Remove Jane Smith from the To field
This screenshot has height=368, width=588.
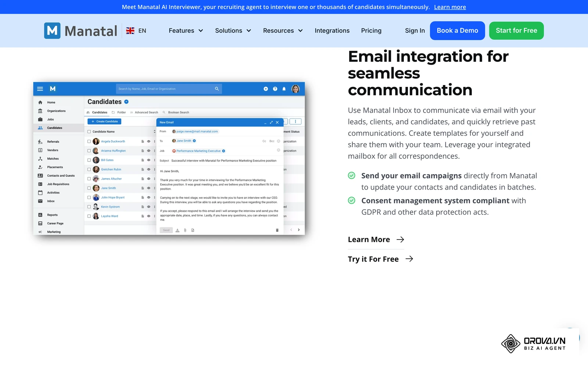click(194, 141)
